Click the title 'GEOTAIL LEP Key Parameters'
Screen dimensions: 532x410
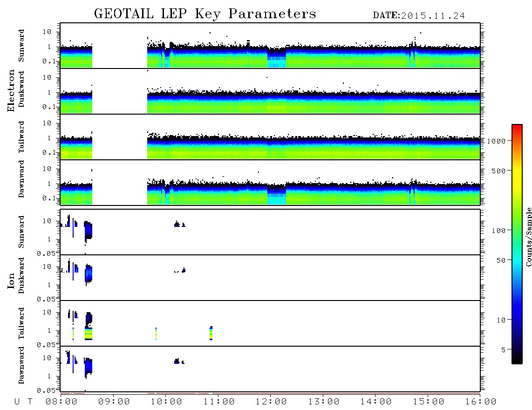pos(205,14)
